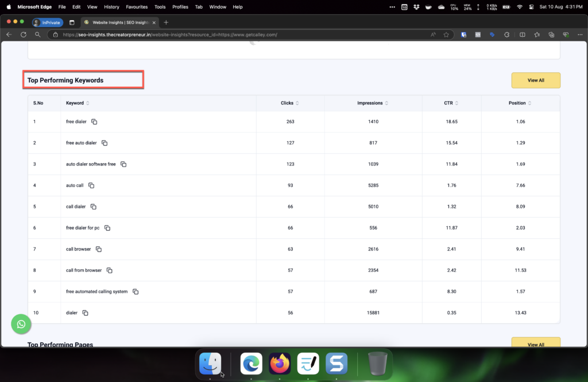This screenshot has height=382, width=588.
Task: Add page to favourites star
Action: [446, 34]
